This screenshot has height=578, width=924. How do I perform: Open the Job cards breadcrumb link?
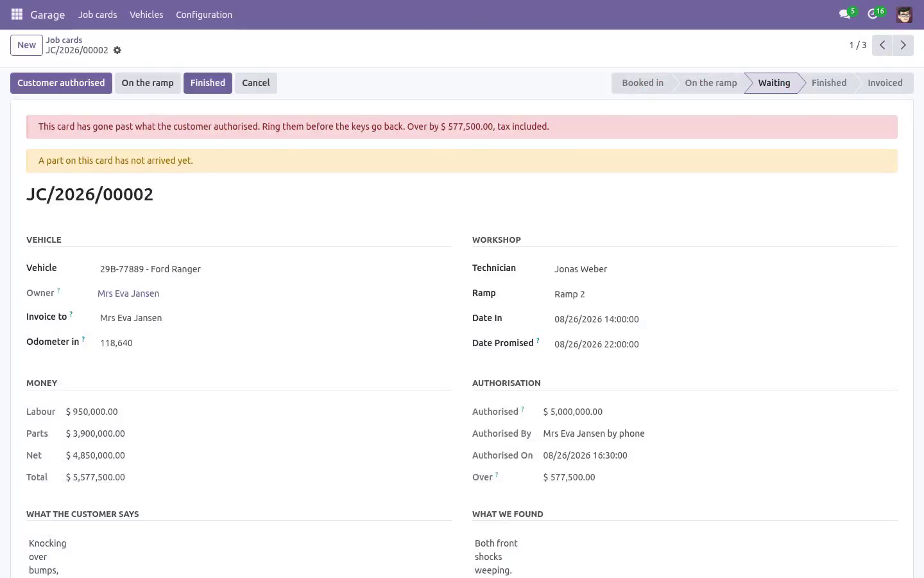[64, 40]
